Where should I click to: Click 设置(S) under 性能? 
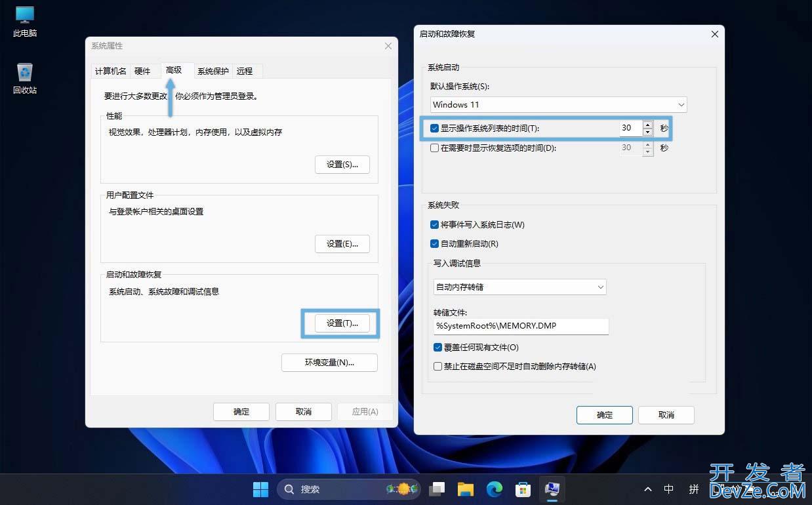click(342, 164)
